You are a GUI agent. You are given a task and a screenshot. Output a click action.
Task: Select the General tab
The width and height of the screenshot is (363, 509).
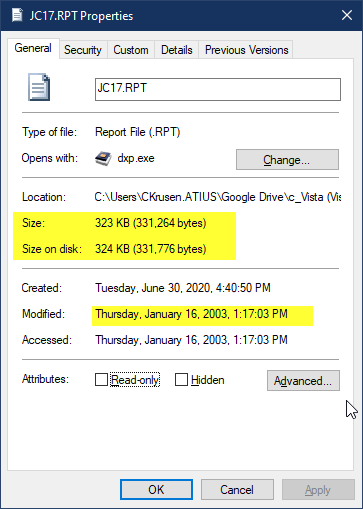tap(33, 48)
